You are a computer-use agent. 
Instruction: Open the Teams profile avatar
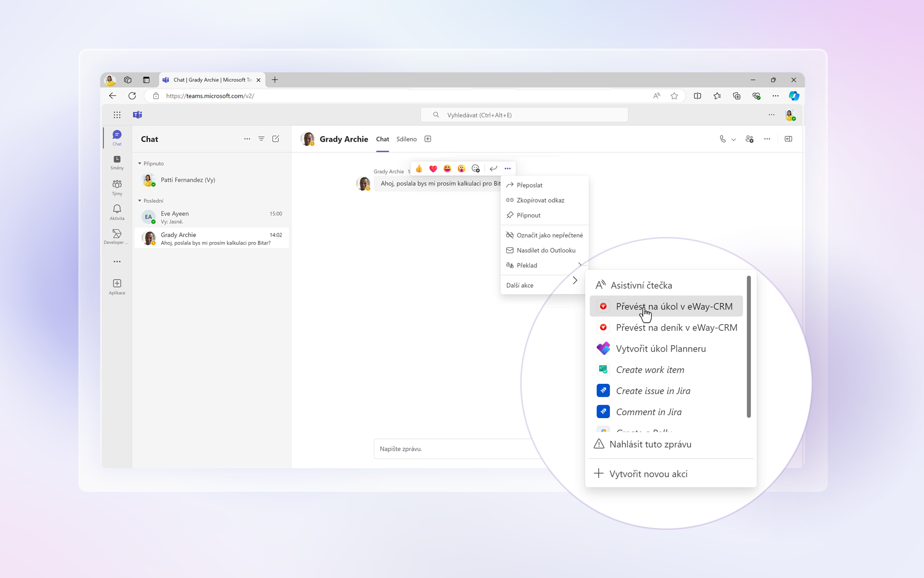(790, 115)
